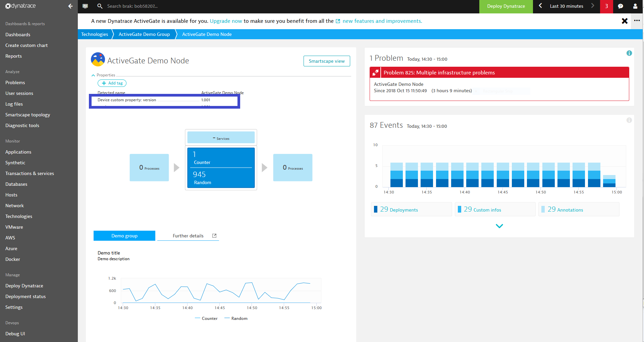Open Deployment status in sidebar
The height and width of the screenshot is (342, 644).
(25, 296)
